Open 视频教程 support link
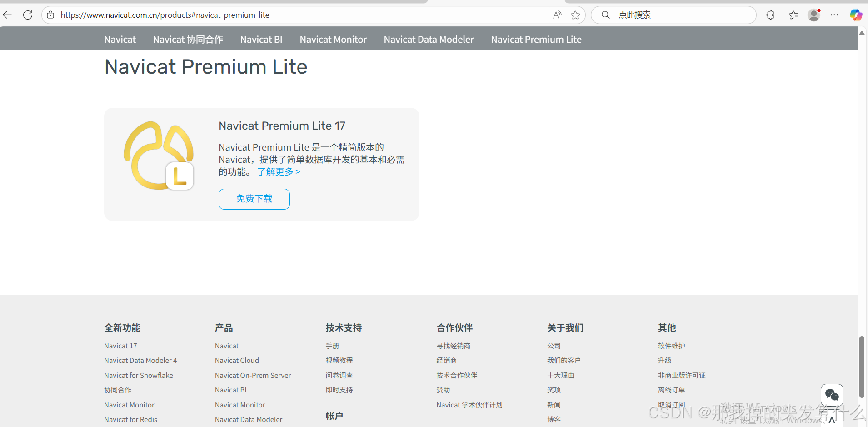This screenshot has height=427, width=868. [339, 361]
